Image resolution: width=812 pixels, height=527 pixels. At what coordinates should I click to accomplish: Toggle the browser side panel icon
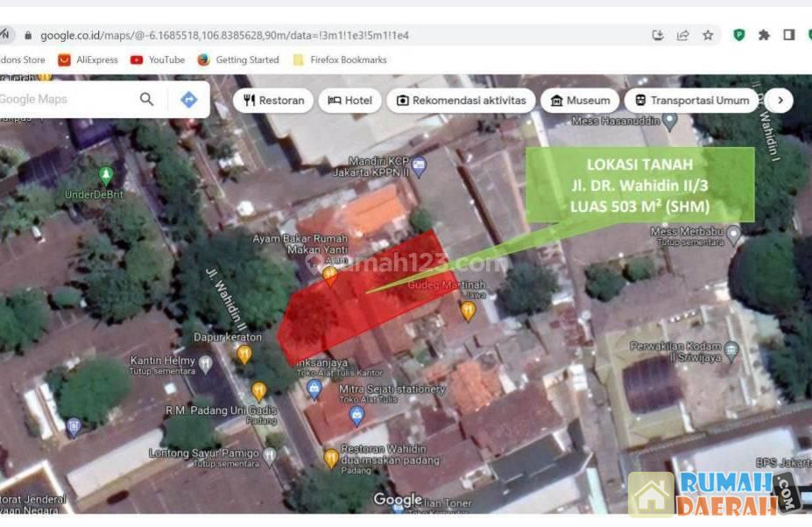pos(788,35)
